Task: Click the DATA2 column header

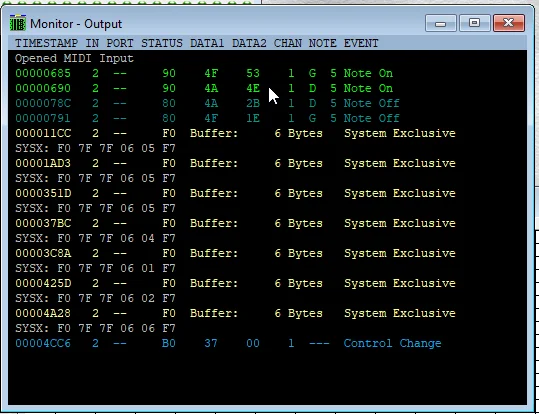Action: 249,43
